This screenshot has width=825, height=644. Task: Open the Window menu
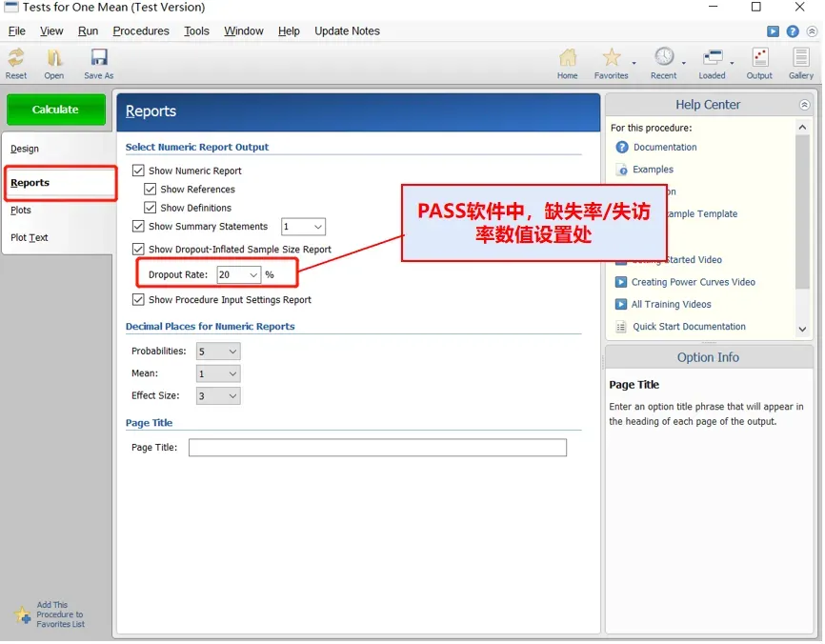245,31
